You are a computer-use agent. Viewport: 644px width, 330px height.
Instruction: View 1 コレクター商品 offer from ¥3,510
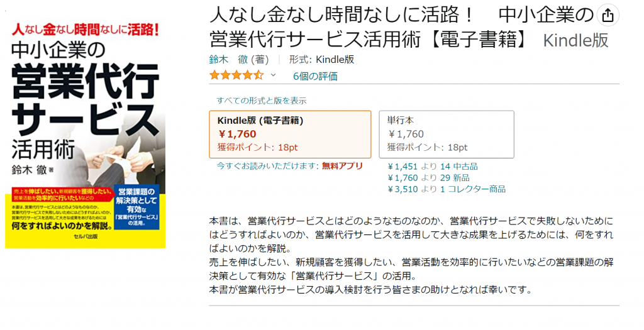pos(447,189)
